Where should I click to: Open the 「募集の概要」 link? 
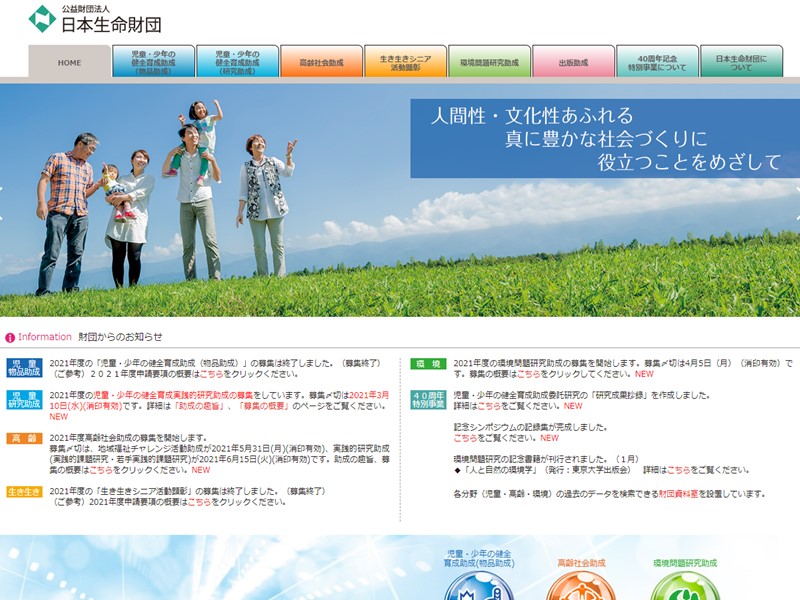(x=264, y=406)
